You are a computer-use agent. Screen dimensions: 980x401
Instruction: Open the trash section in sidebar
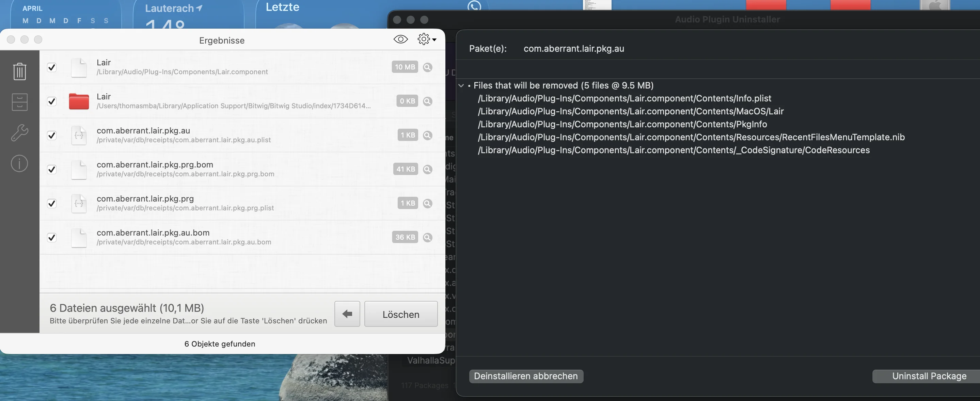point(19,71)
